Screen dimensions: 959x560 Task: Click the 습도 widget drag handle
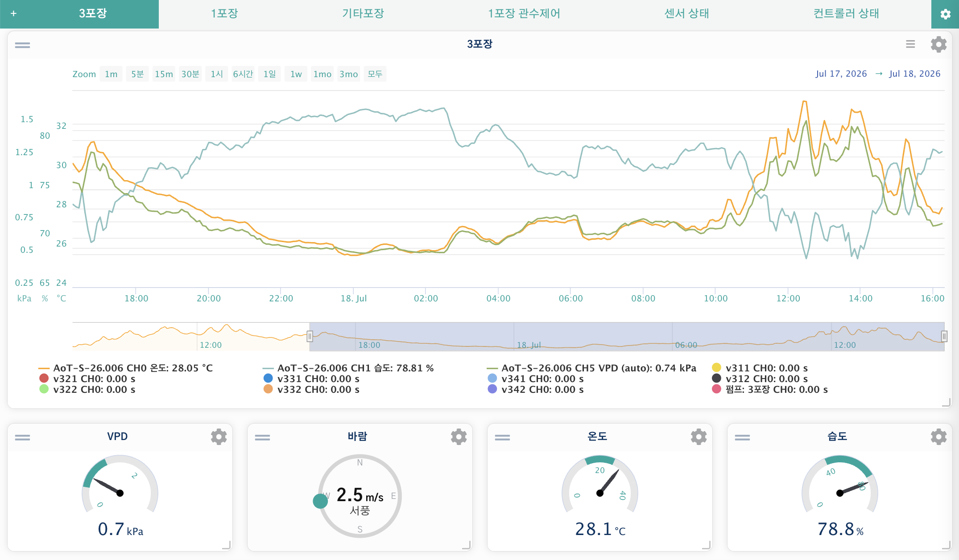pyautogui.click(x=742, y=437)
